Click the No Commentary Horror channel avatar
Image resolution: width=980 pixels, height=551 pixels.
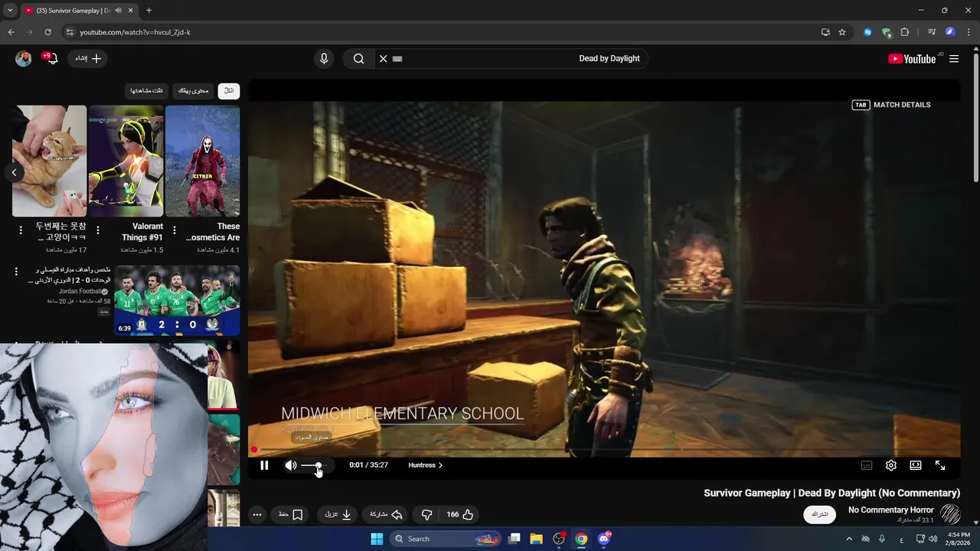click(950, 514)
